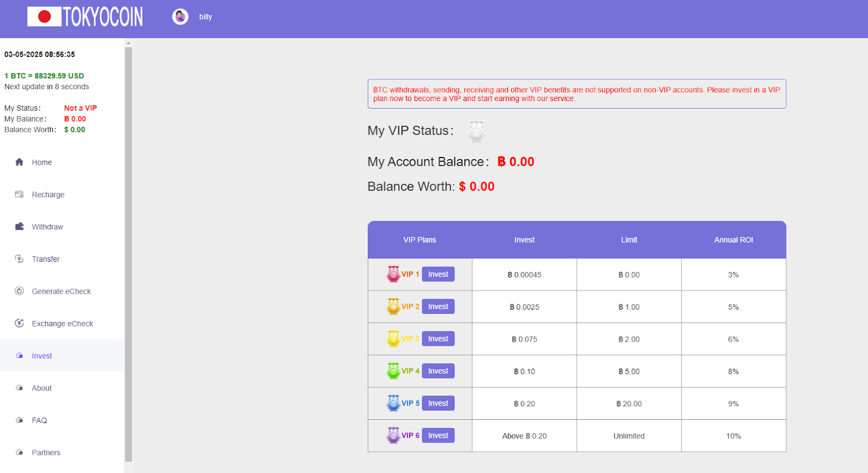Open the FAQ page

coord(62,420)
